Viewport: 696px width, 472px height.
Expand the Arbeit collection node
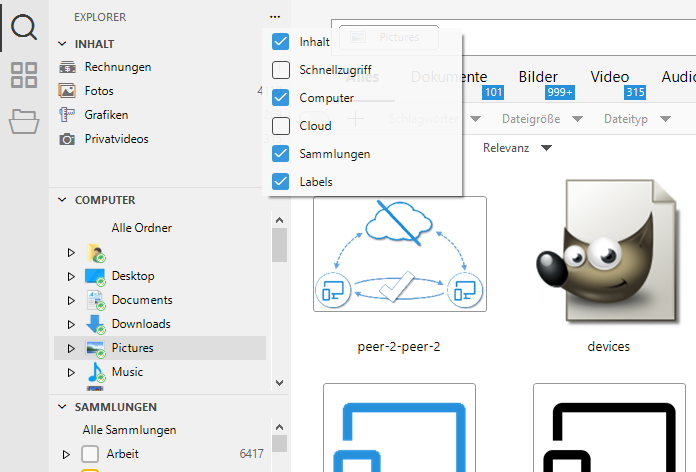point(66,454)
